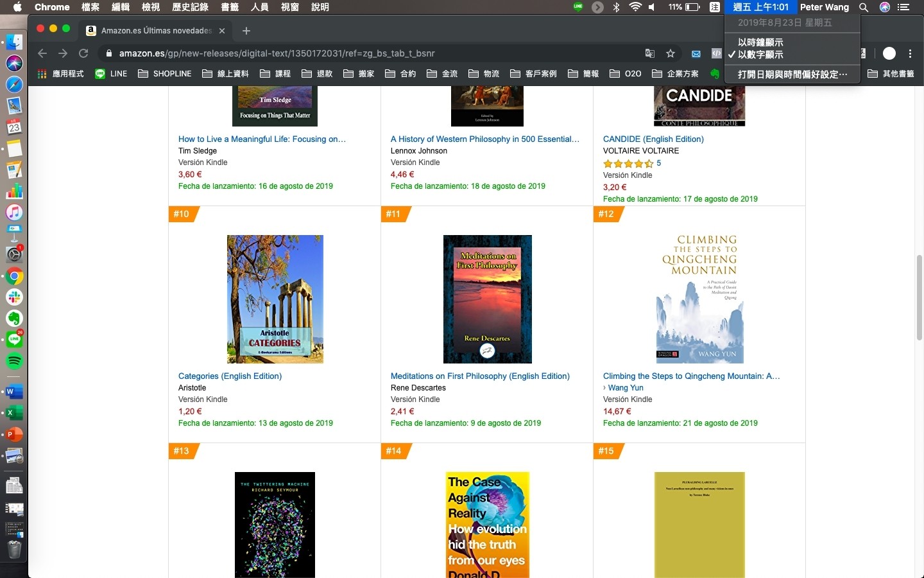This screenshot has width=924, height=578.
Task: Open Categories (English Edition) title link
Action: click(x=230, y=376)
